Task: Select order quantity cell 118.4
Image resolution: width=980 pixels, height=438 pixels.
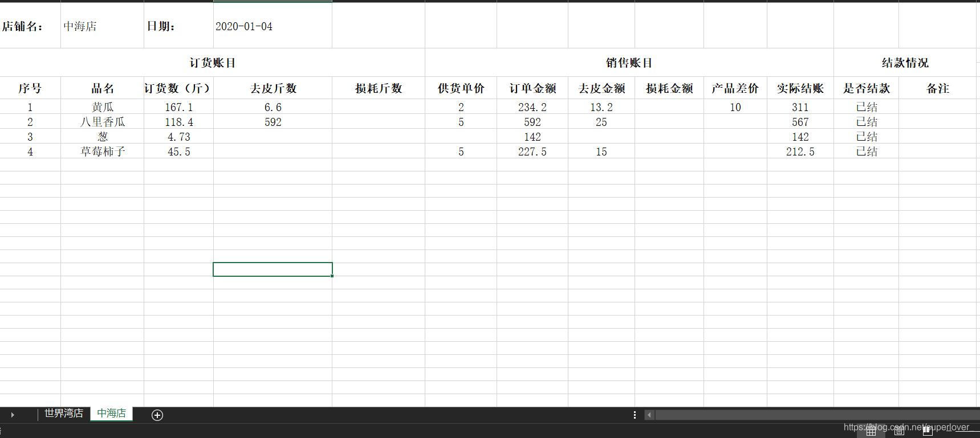Action: (178, 122)
